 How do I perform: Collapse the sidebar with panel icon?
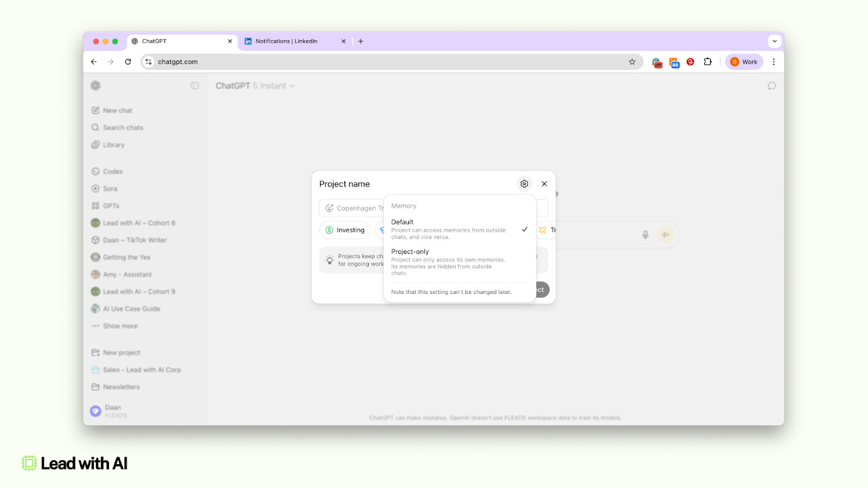[195, 86]
